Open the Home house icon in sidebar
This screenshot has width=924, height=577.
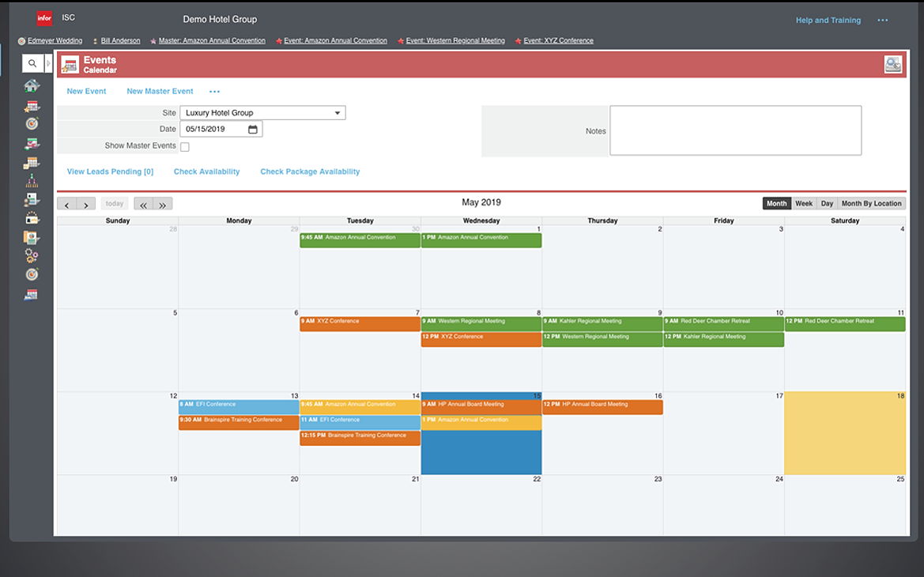pyautogui.click(x=32, y=86)
